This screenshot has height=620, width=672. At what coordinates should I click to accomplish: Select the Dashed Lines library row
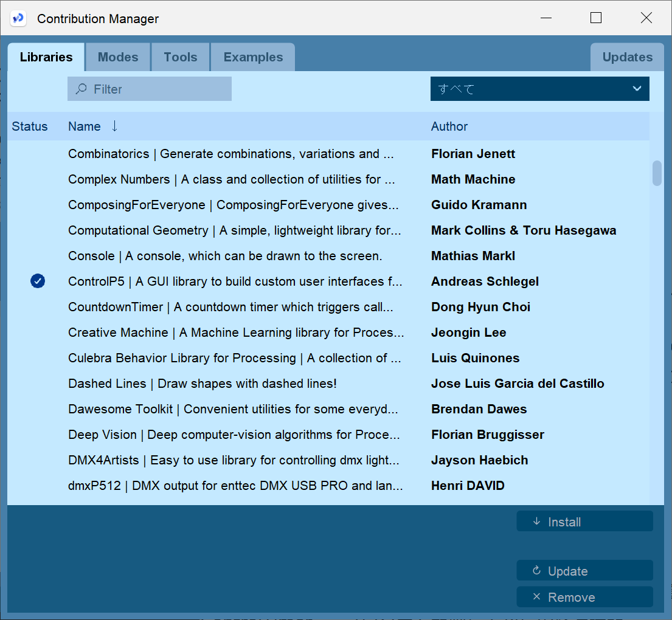click(328, 384)
